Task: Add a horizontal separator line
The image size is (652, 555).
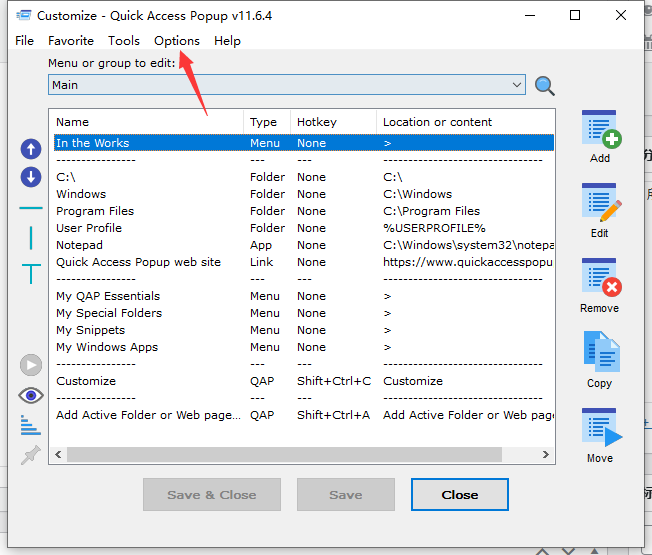Action: coord(31,208)
